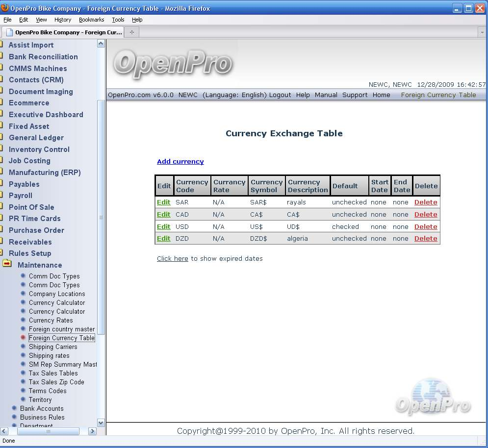
Task: Click bullet icon beside Bank Accounts
Action: [x=14, y=408]
